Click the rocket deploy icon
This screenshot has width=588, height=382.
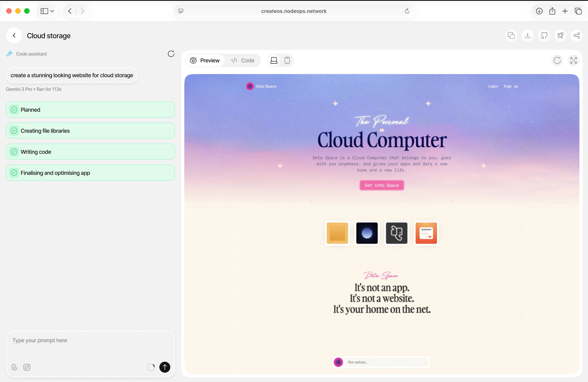[x=560, y=36]
